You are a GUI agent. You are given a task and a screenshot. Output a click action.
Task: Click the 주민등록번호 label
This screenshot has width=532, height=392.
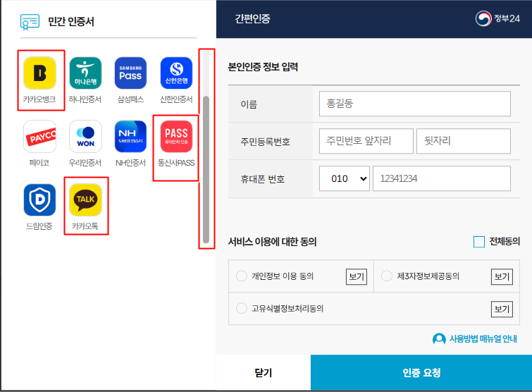[x=265, y=142]
